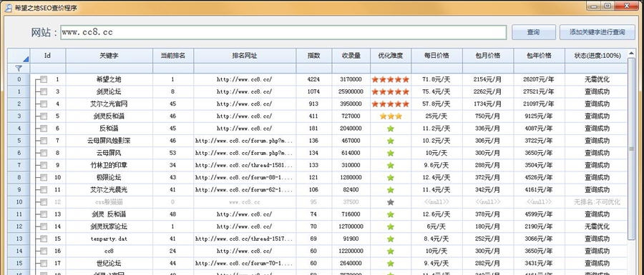Select row header number 10
The height and width of the screenshot is (275, 644).
(x=19, y=202)
